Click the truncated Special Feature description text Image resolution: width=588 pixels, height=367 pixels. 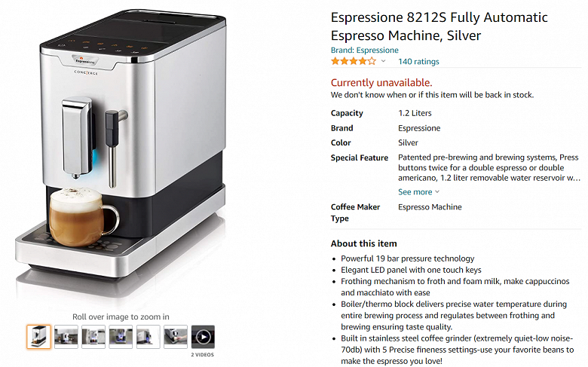489,167
